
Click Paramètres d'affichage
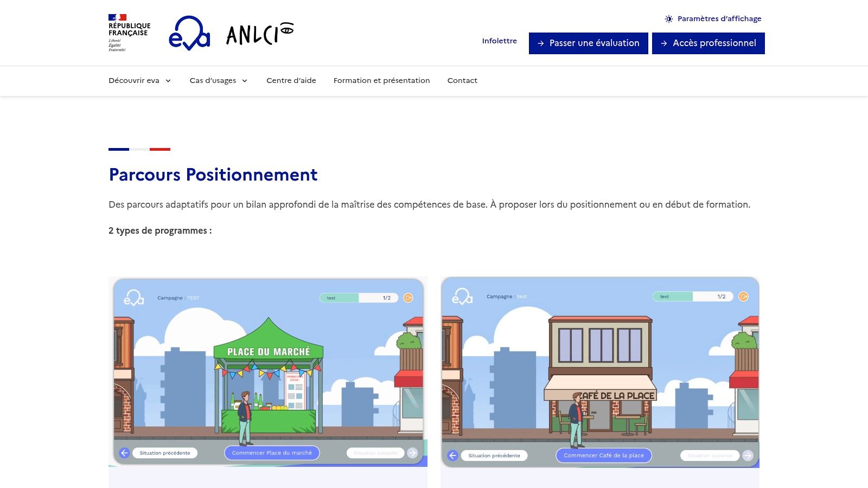719,18
